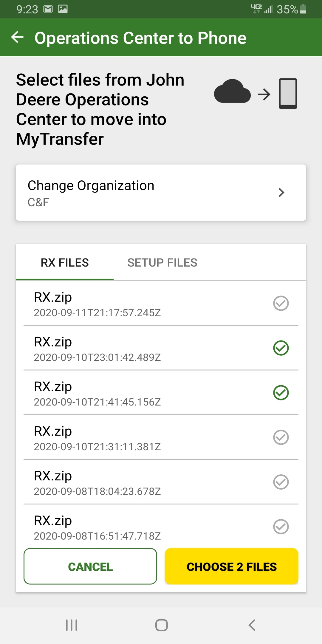Image resolution: width=322 pixels, height=644 pixels.
Task: Tap the Android home button
Action: pyautogui.click(x=161, y=625)
